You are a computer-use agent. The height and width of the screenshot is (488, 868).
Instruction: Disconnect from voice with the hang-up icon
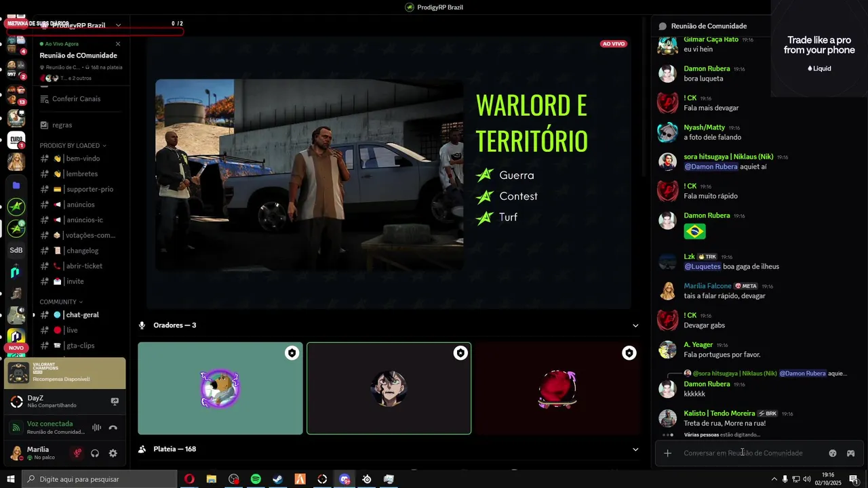coord(113,428)
